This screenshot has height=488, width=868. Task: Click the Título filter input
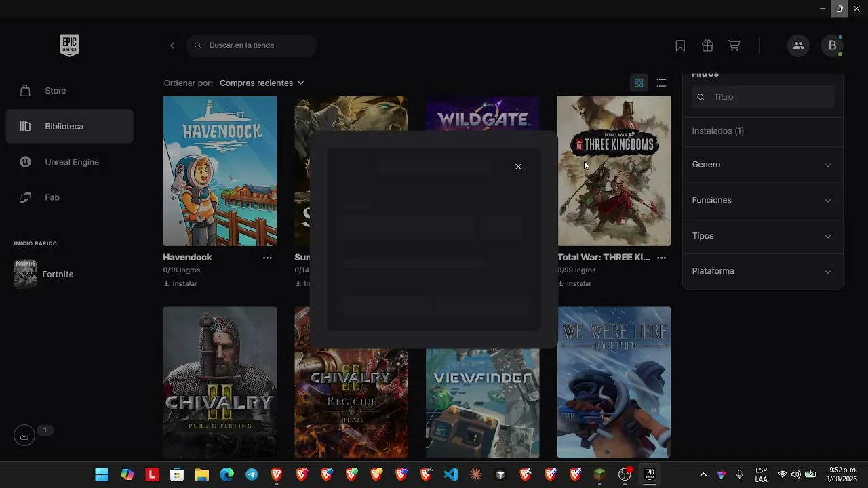[x=763, y=97]
